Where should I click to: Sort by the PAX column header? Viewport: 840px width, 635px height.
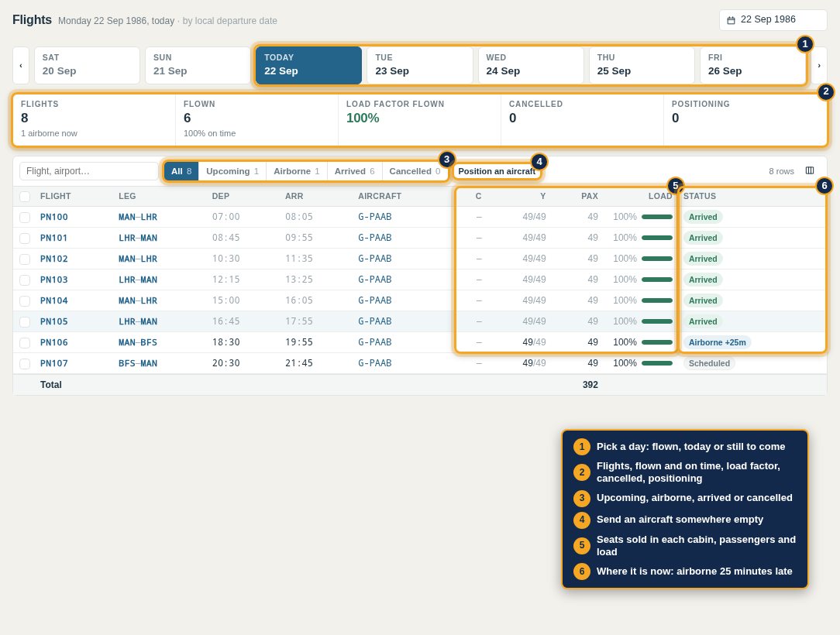click(589, 196)
